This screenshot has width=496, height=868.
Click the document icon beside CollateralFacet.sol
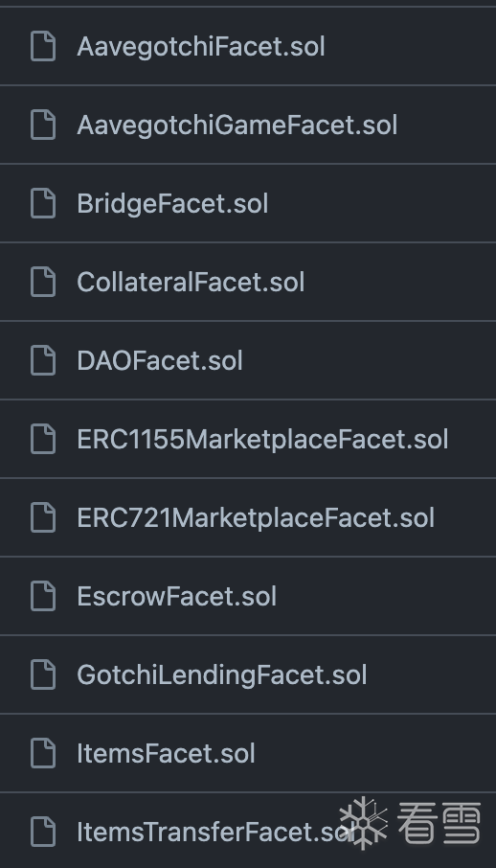pyautogui.click(x=43, y=282)
